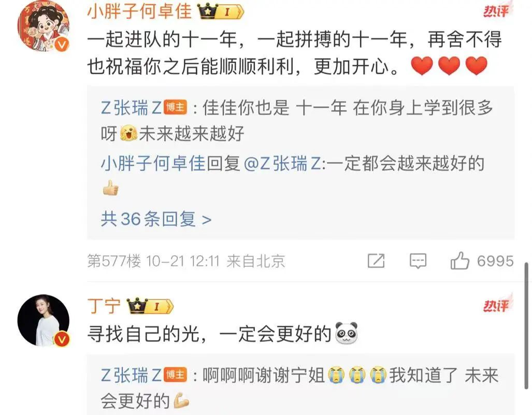Tap the 热评 badge on the first comment
532x415 pixels.
tap(496, 11)
